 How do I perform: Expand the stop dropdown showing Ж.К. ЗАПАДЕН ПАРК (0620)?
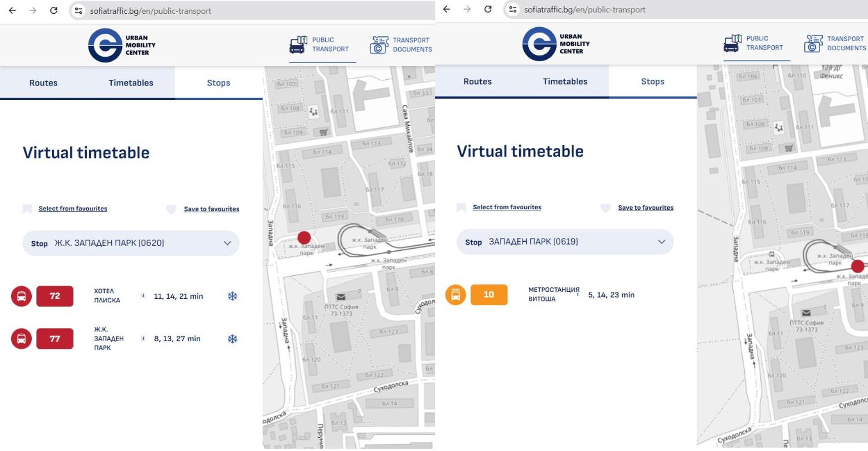pos(131,243)
